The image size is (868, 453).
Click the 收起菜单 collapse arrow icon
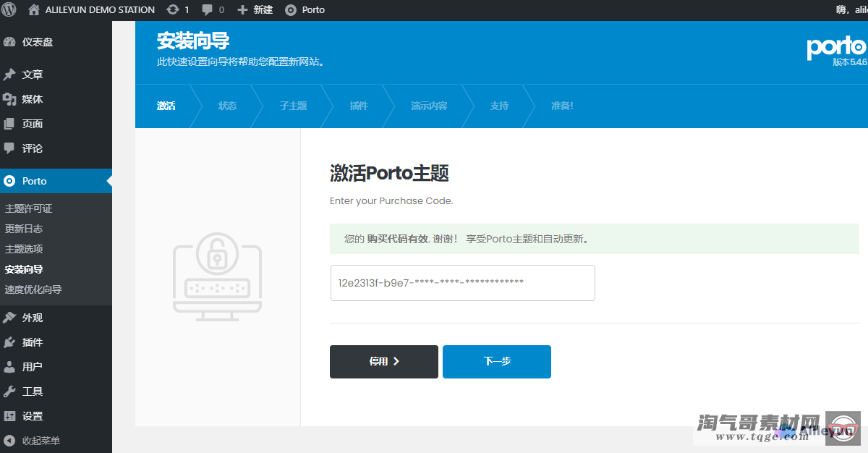click(9, 441)
